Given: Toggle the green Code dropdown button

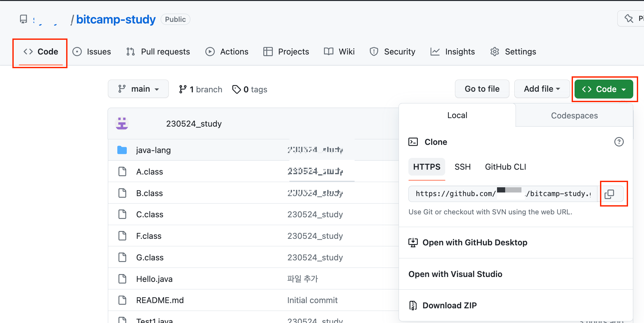Looking at the screenshot, I should point(604,89).
